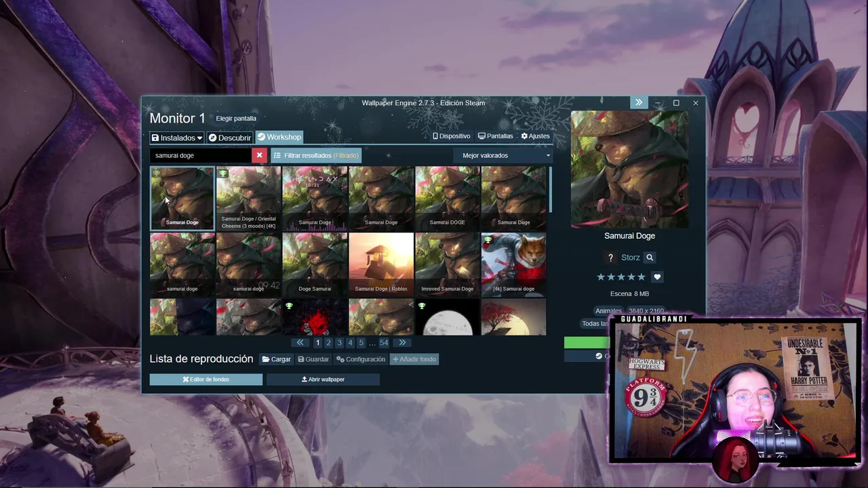868x488 pixels.
Task: Open the 'Samurai Doge | Roblox' wallpaper
Action: tap(381, 264)
